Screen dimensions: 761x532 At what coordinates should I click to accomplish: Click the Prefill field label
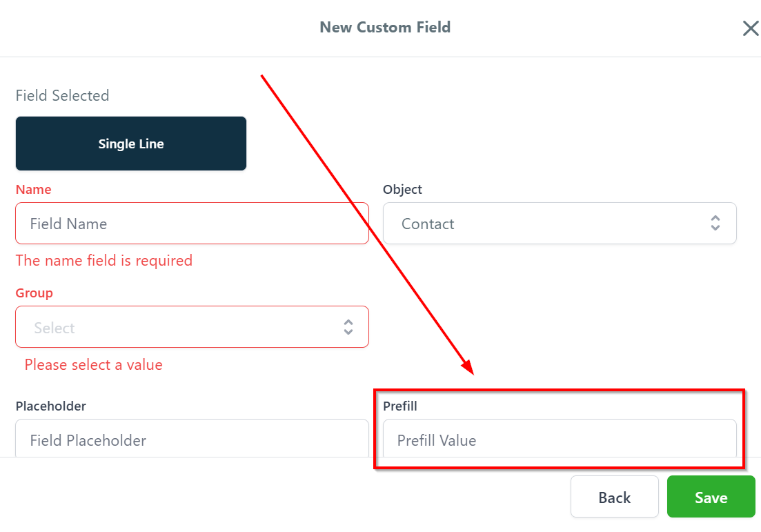click(x=400, y=406)
